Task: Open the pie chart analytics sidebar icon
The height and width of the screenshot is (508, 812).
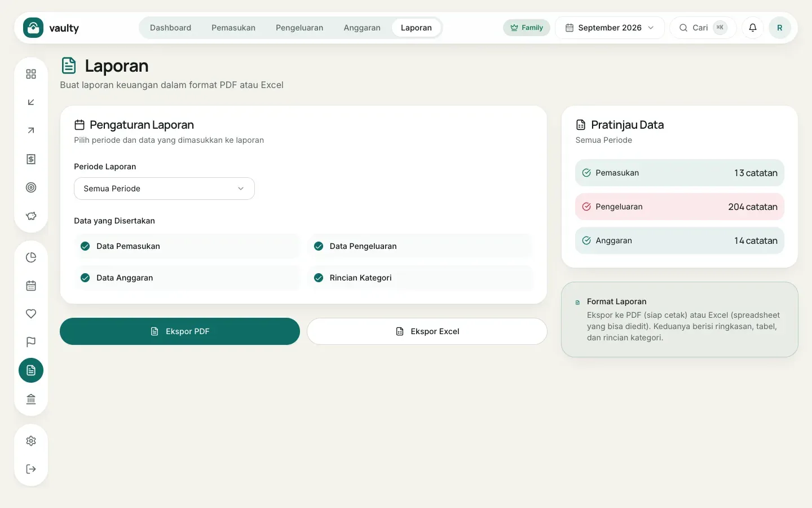Action: (x=31, y=257)
